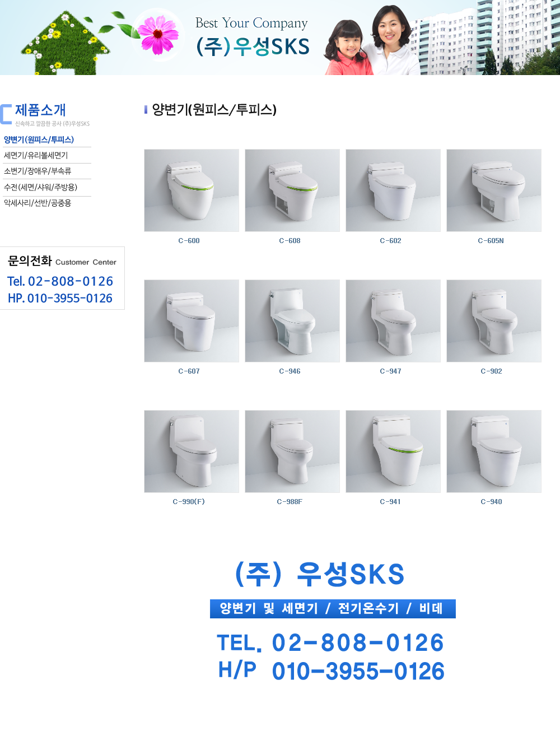
Task: Click the green grass house icon
Action: coord(64,43)
